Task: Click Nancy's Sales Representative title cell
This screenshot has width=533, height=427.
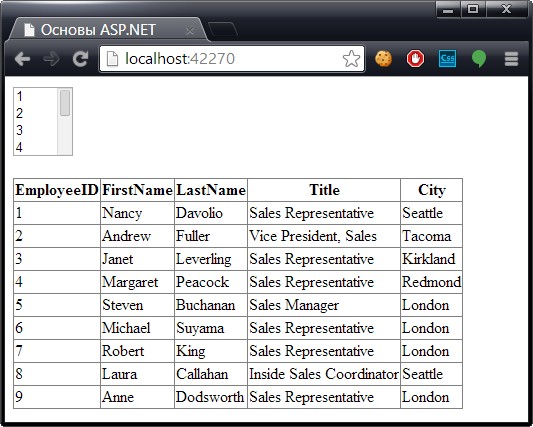Action: 324,213
